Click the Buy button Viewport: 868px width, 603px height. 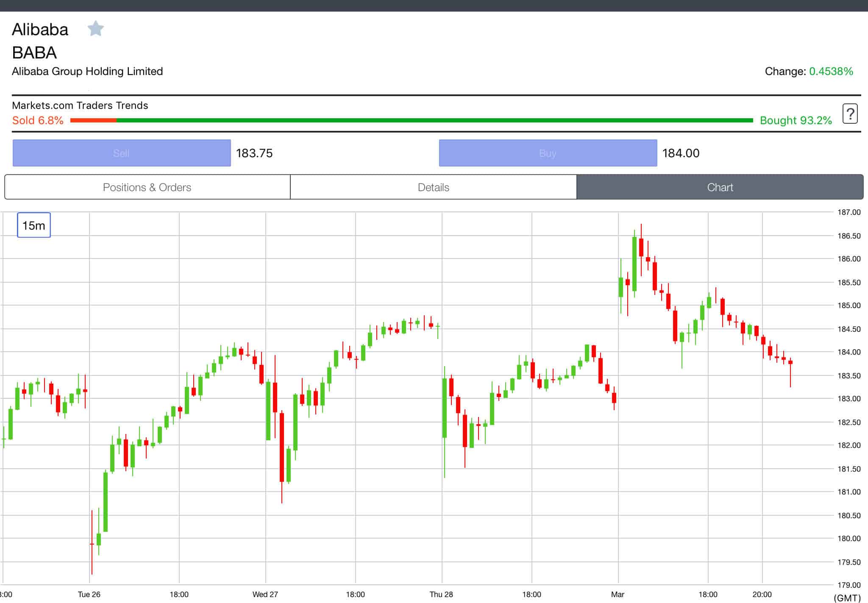[x=548, y=153]
